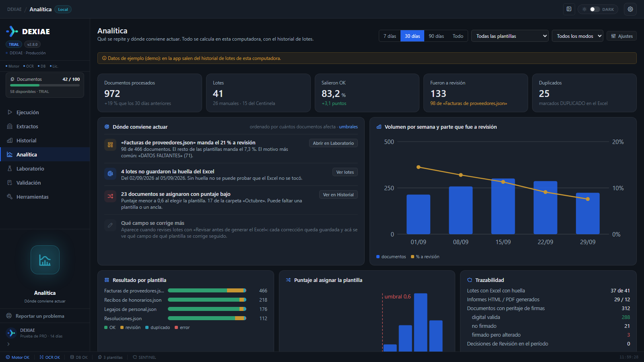
Task: Open the Laboratorio flask icon in the sidebar
Action: 10,169
